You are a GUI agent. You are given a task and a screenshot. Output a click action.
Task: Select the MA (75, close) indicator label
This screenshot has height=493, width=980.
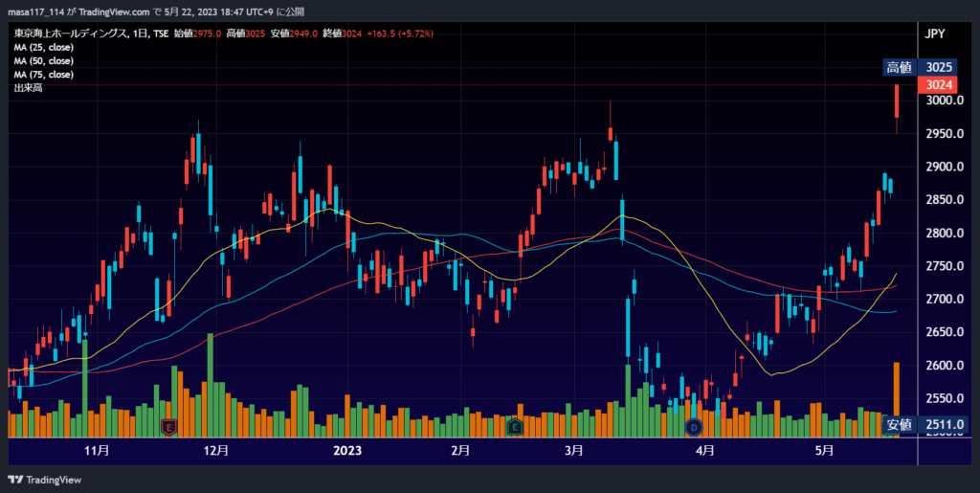[x=44, y=75]
